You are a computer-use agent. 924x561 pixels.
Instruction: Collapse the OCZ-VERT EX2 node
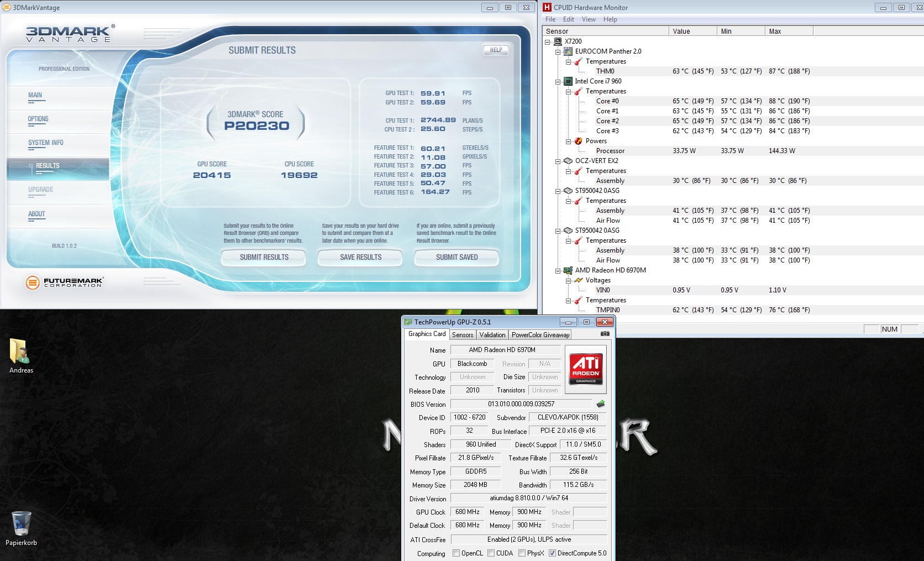tap(558, 161)
